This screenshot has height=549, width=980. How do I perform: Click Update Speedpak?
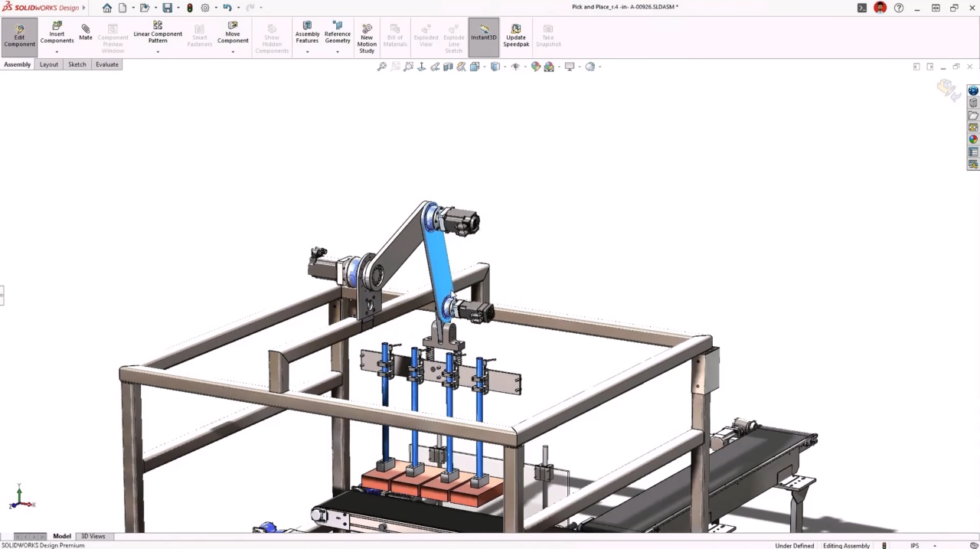pos(516,35)
